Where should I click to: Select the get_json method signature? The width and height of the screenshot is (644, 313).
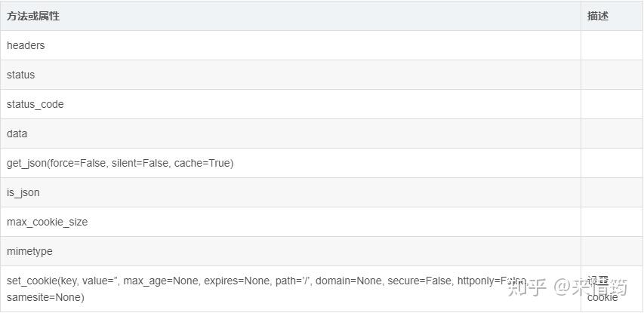tap(120, 163)
